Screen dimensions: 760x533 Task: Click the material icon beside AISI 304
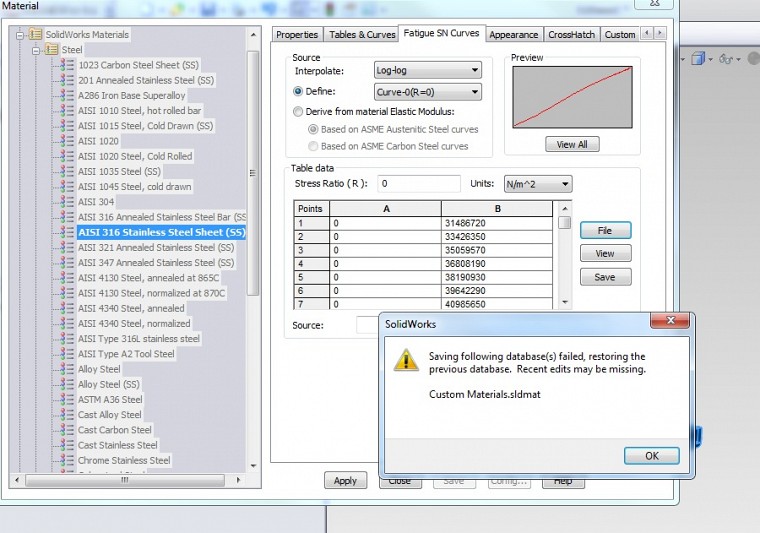pos(67,202)
